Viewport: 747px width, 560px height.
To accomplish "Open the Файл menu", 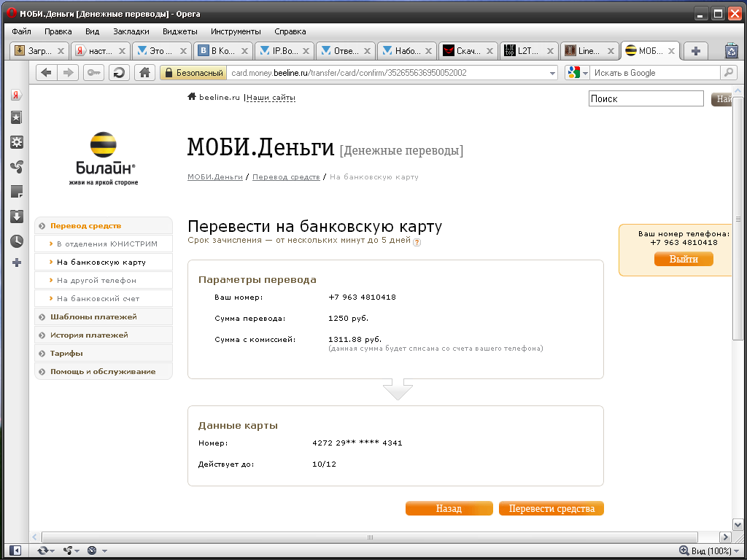I will pyautogui.click(x=21, y=31).
